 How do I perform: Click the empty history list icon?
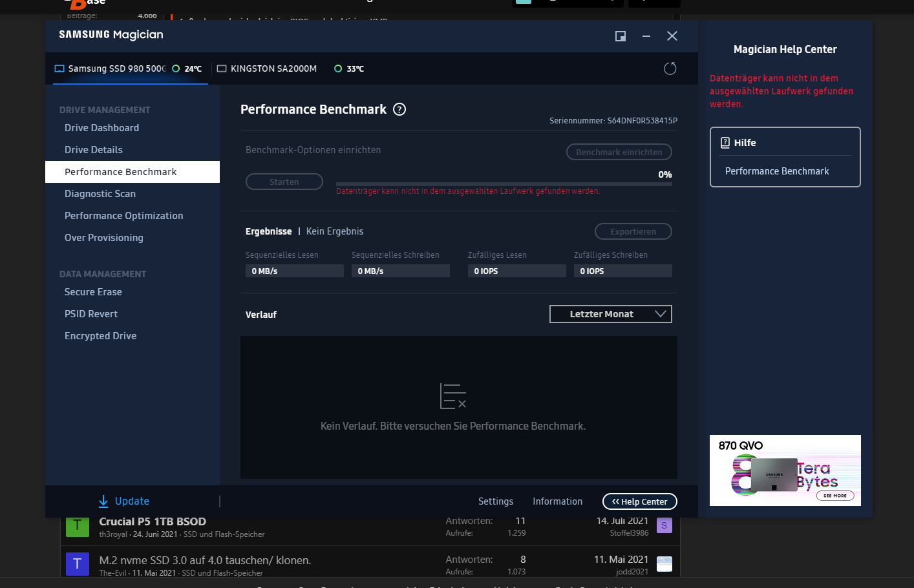point(453,396)
